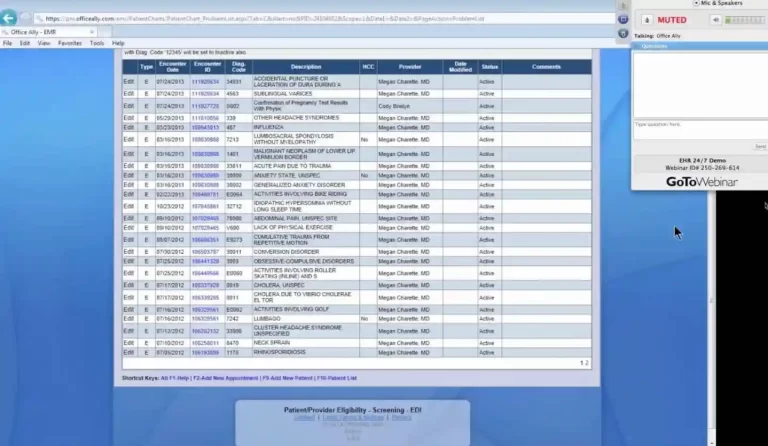The width and height of the screenshot is (768, 446).
Task: Edit the Rhinosporidiosis problem row
Action: (x=128, y=352)
